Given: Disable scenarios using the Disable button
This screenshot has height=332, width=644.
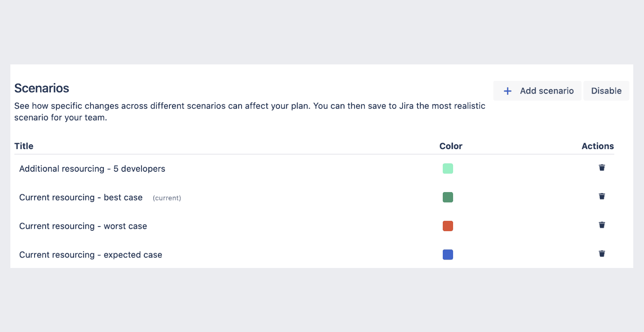Looking at the screenshot, I should (606, 91).
